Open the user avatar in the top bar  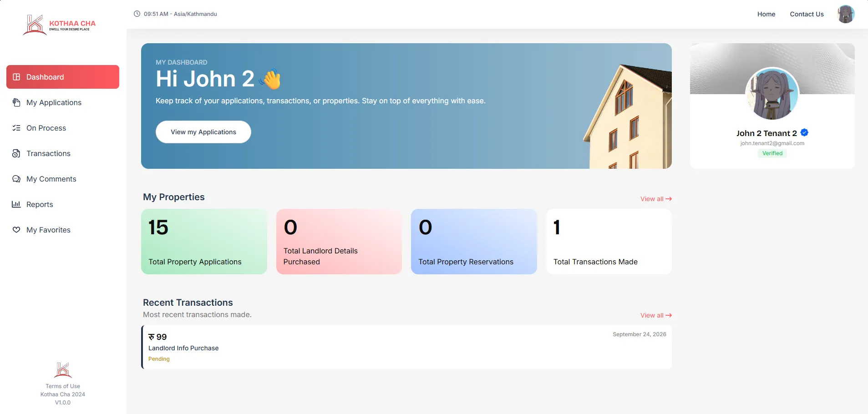click(x=846, y=14)
